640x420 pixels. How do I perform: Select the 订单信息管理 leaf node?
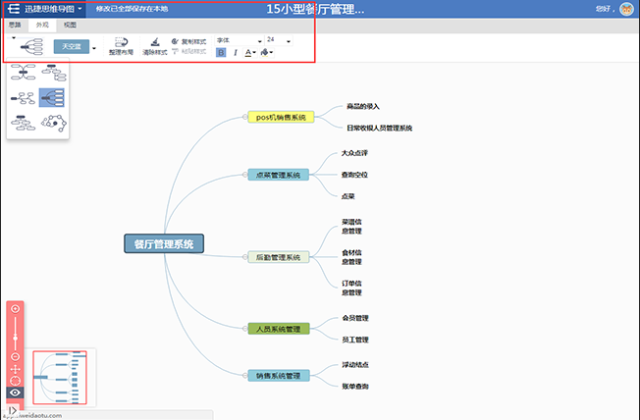[351, 288]
